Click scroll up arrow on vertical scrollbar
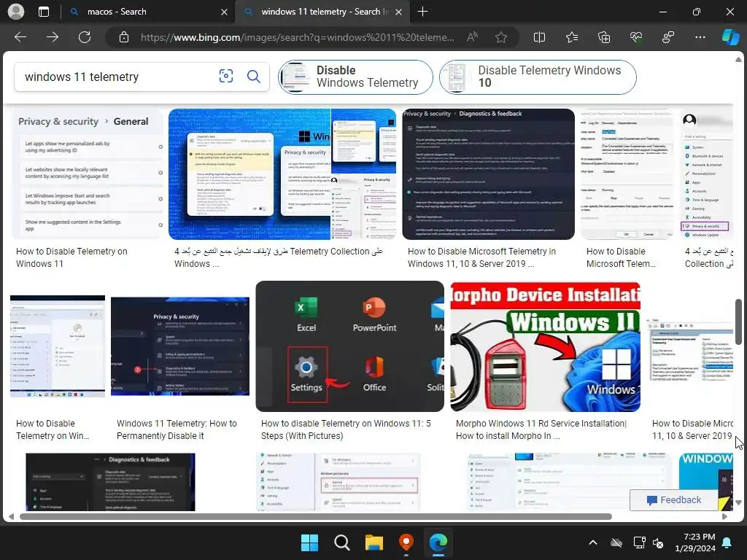 [x=738, y=60]
